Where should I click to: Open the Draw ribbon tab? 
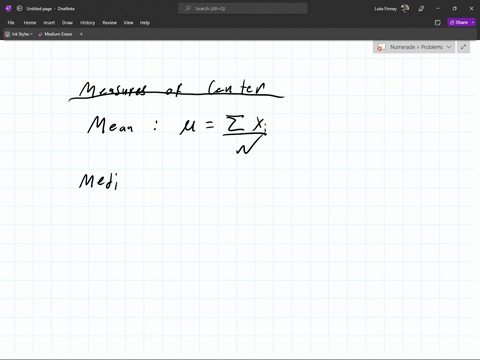click(x=67, y=23)
